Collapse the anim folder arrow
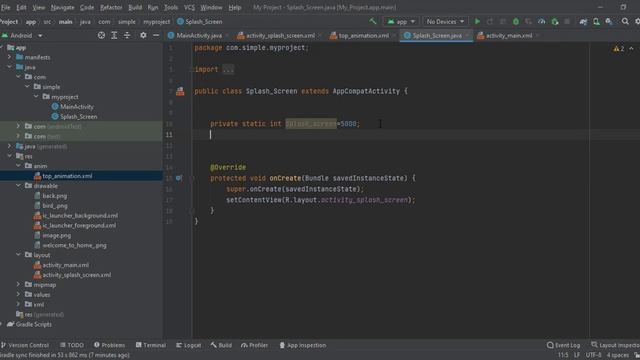The image size is (640, 360). pos(19,166)
